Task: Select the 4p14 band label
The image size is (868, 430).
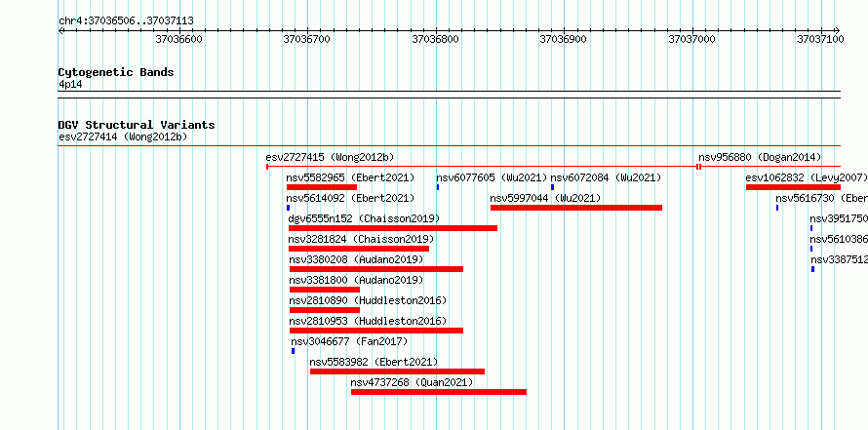Action: pos(70,85)
